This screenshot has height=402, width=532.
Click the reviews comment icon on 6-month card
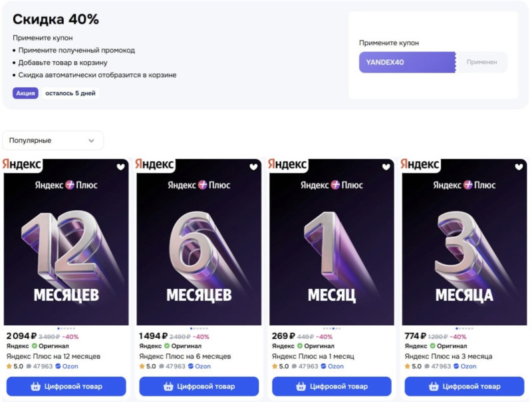[162, 367]
